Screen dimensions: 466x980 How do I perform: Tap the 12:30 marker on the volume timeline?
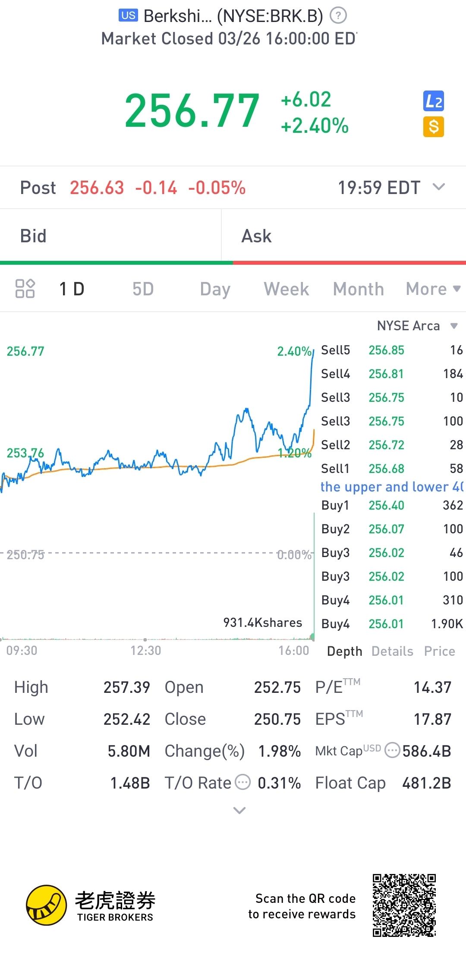click(145, 650)
